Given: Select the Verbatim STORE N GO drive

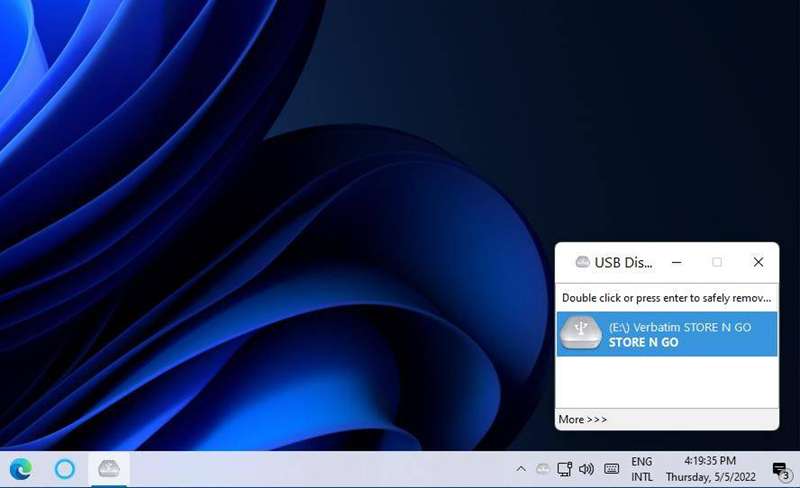Looking at the screenshot, I should [667, 334].
